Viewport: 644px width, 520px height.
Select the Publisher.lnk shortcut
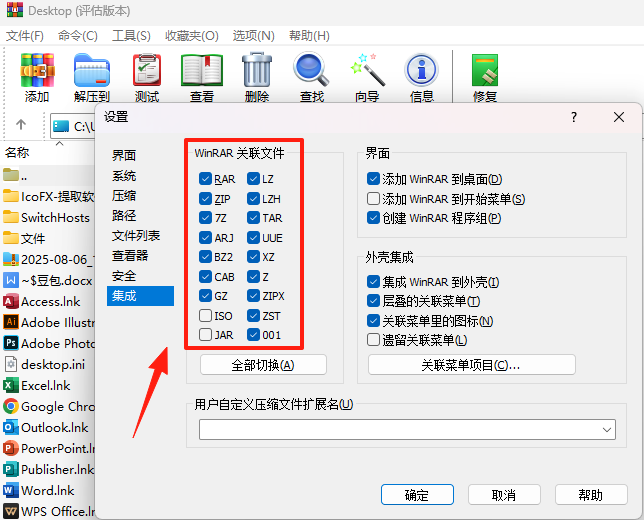pos(49,469)
